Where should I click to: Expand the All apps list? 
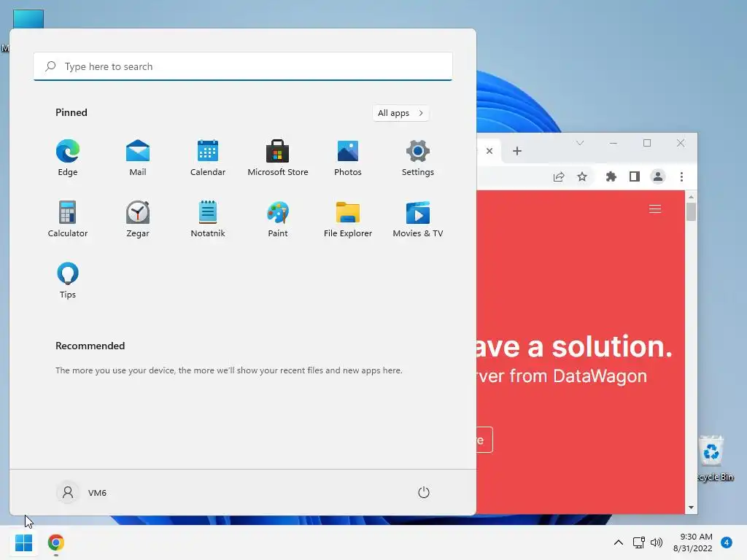[400, 113]
